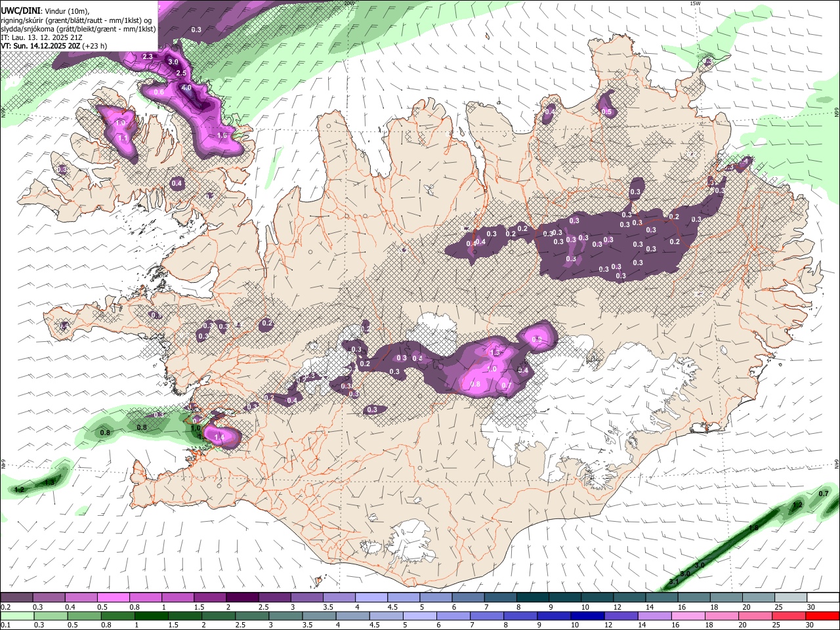This screenshot has height=630, width=840.
Task: Click the pale green rain swatch between 0.1 and 0.3
Action: click(17, 616)
